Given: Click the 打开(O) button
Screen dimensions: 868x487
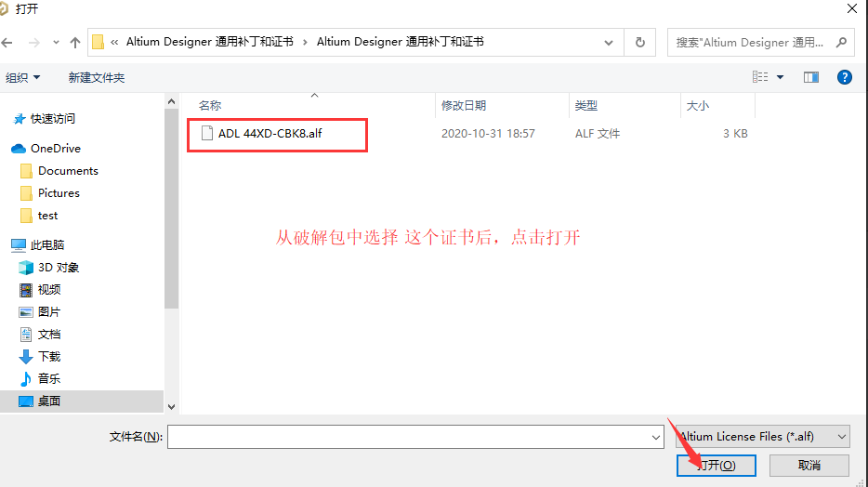Looking at the screenshot, I should point(717,466).
